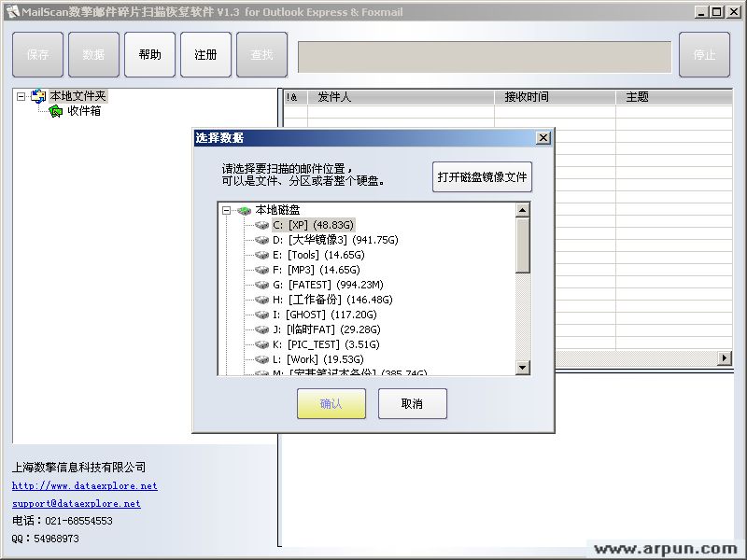
Task: Open the 数据 data toolbar icon
Action: [x=93, y=54]
